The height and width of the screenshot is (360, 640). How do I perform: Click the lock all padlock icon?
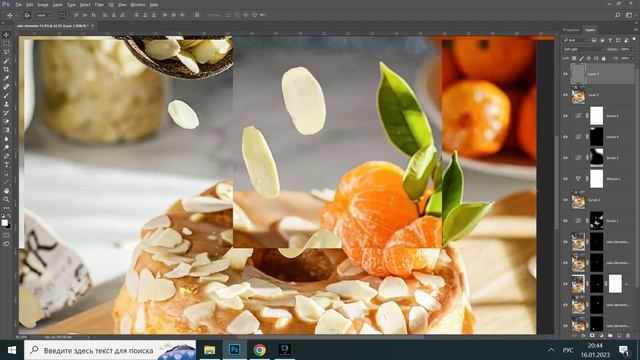point(604,58)
